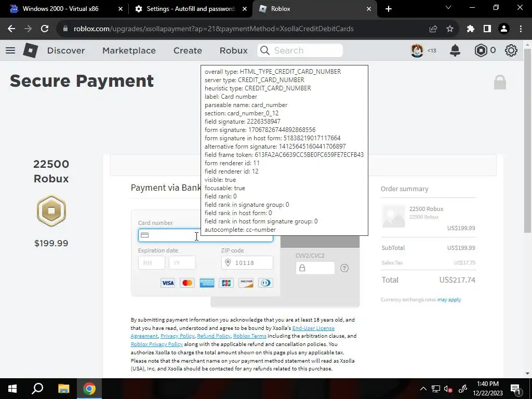Show hidden system tray icons
The width and height of the screenshot is (532, 399).
point(423,389)
